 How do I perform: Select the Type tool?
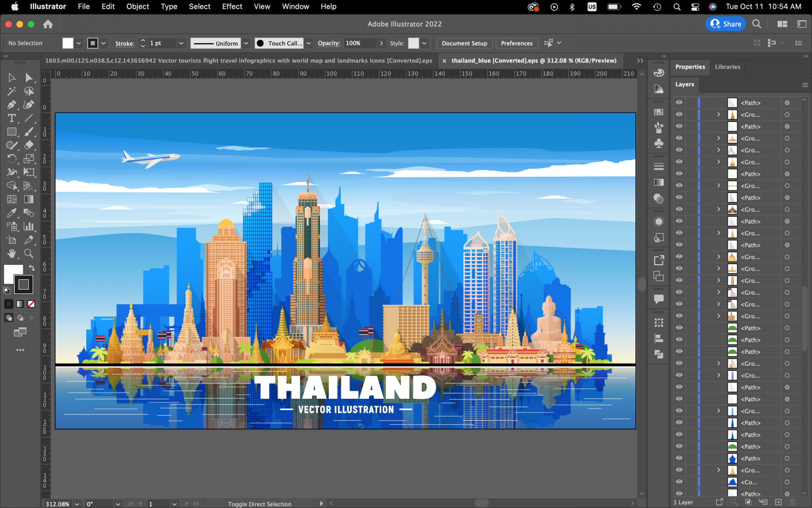[11, 118]
